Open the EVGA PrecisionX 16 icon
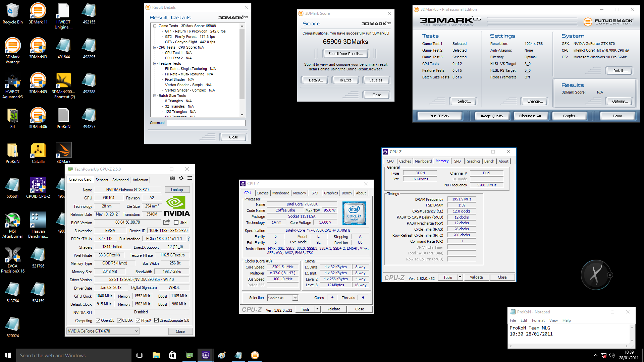 pos(12,260)
